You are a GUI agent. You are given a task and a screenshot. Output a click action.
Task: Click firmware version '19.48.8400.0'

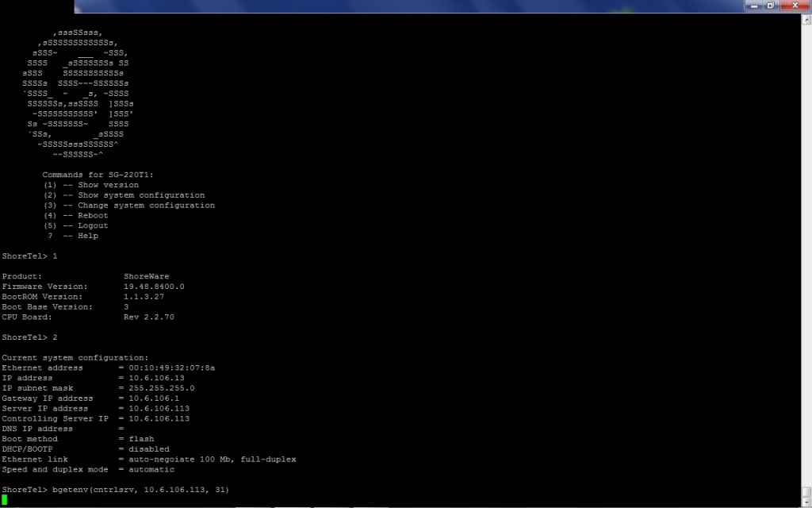(154, 287)
